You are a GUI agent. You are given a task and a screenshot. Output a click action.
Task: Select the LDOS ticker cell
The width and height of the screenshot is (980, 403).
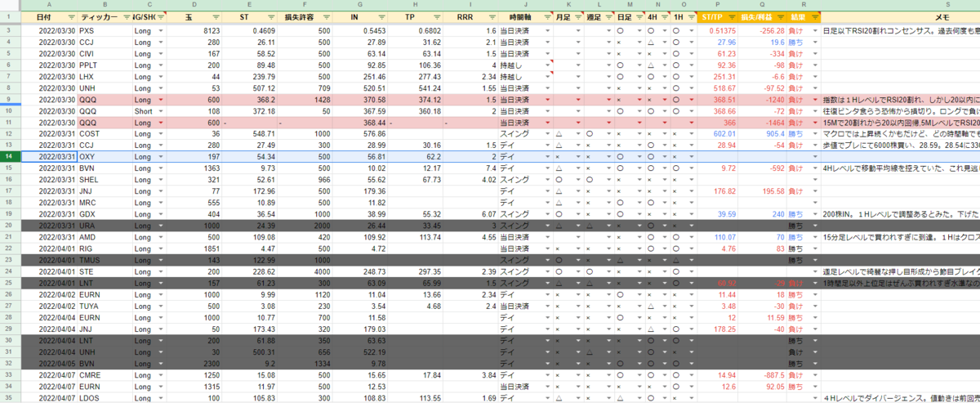[105, 396]
